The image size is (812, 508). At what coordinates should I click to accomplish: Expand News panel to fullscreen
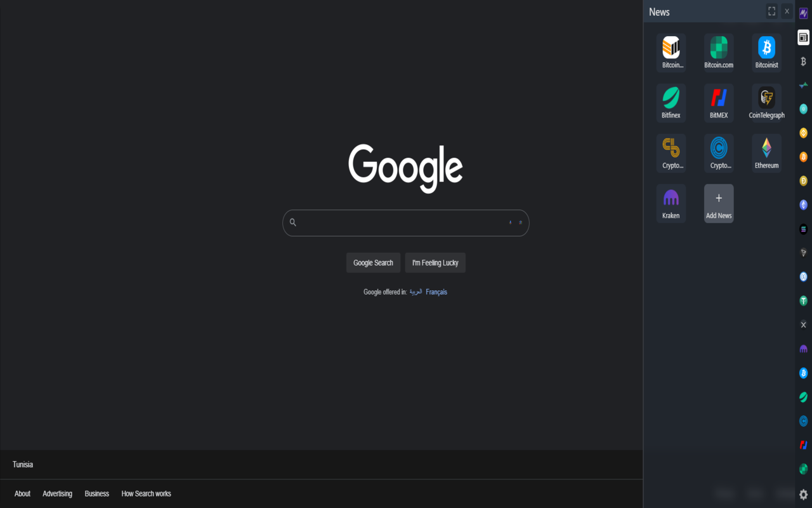pyautogui.click(x=771, y=11)
